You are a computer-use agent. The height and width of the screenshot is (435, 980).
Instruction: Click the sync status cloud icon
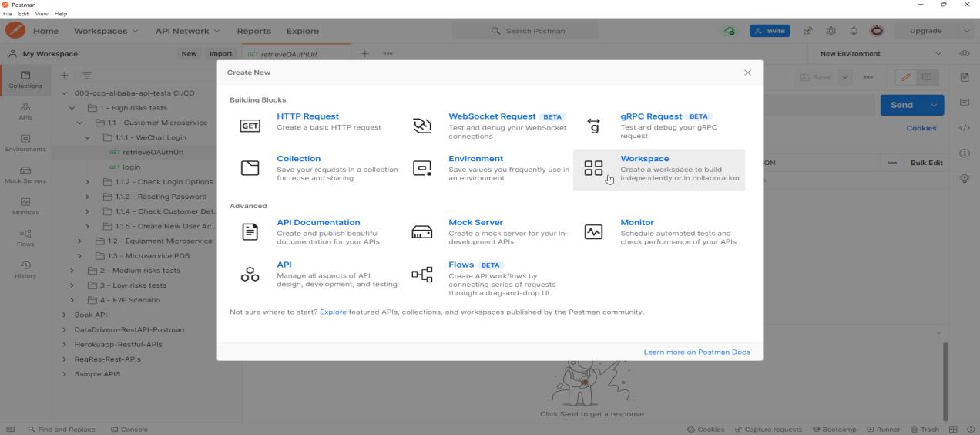(728, 31)
